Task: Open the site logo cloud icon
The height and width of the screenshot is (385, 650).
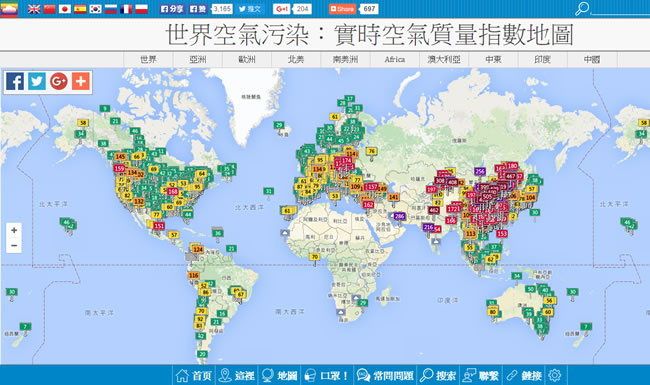Action: pos(9,9)
